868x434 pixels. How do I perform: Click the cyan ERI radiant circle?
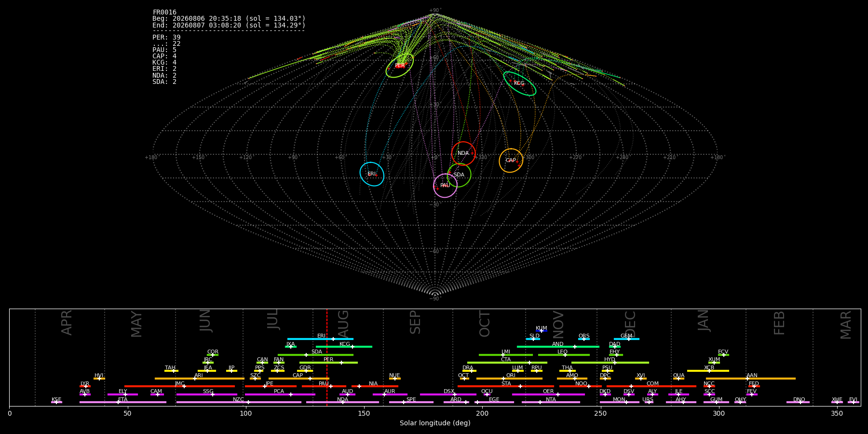click(x=372, y=174)
